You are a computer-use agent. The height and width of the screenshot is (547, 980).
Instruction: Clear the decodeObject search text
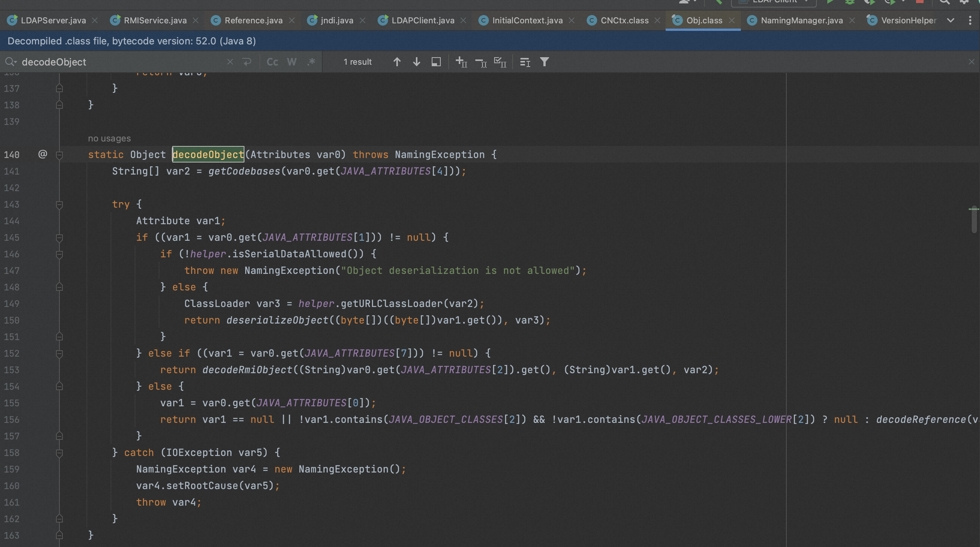[230, 62]
